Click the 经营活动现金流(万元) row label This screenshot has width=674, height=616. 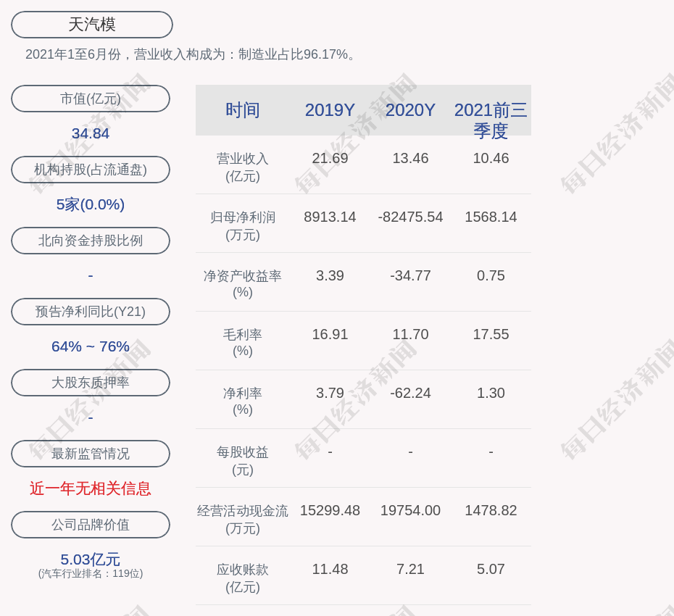point(243,520)
